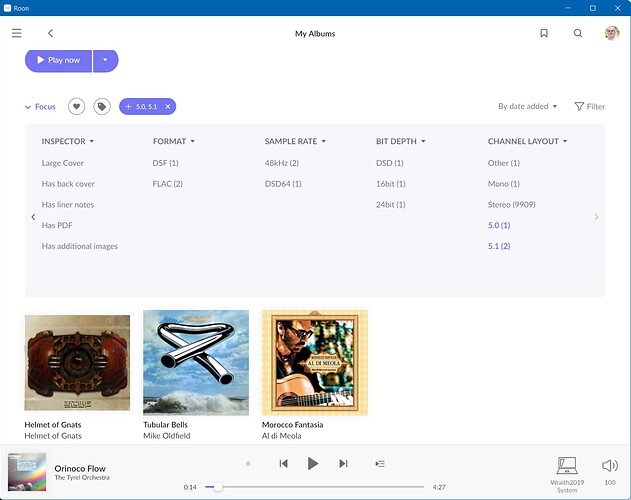This screenshot has width=631, height=500.
Task: Select Has back cover option
Action: pos(68,184)
